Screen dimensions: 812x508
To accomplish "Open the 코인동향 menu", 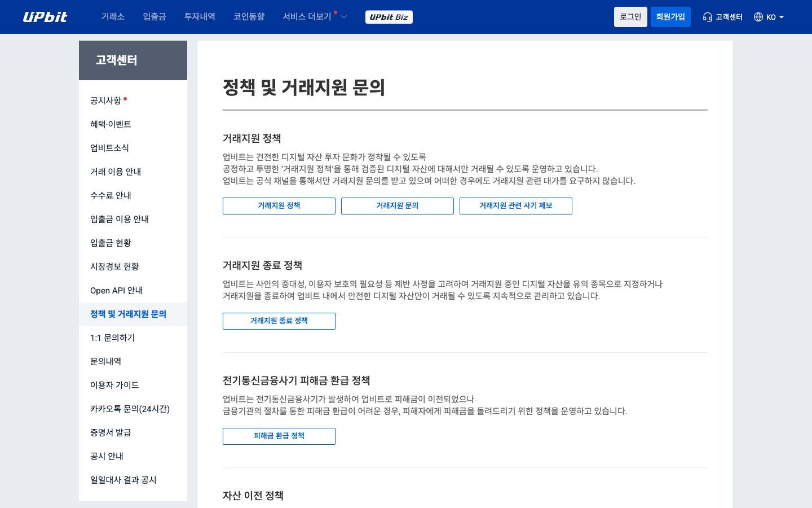I will pos(249,17).
